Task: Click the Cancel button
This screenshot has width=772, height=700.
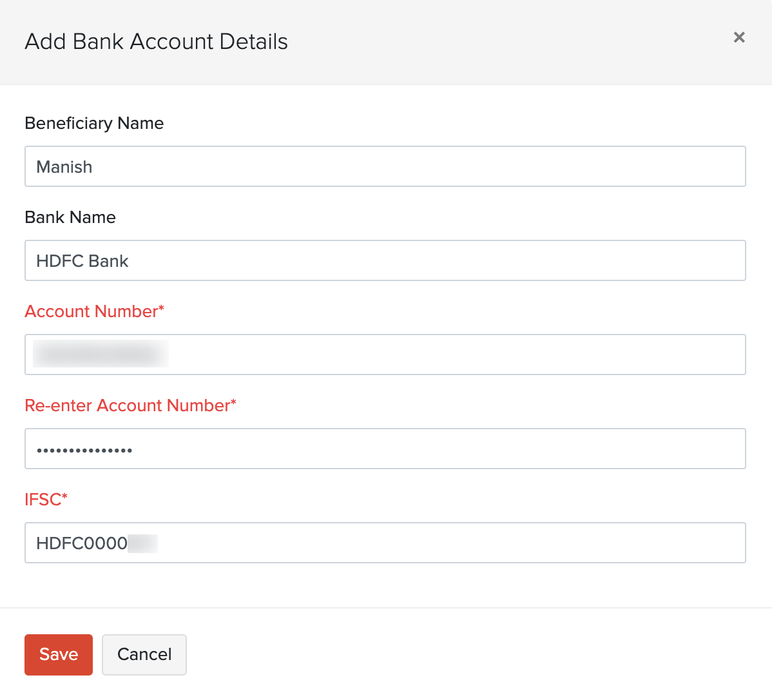Action: 144,654
